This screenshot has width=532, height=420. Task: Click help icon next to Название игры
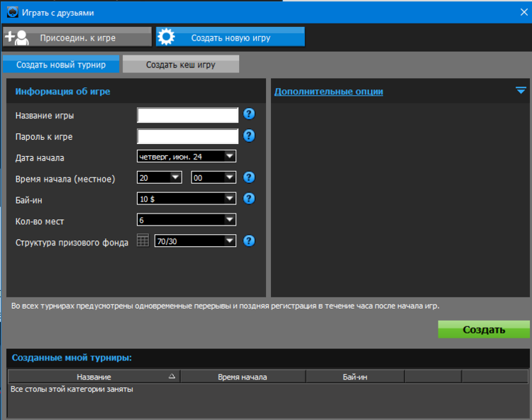pos(249,114)
